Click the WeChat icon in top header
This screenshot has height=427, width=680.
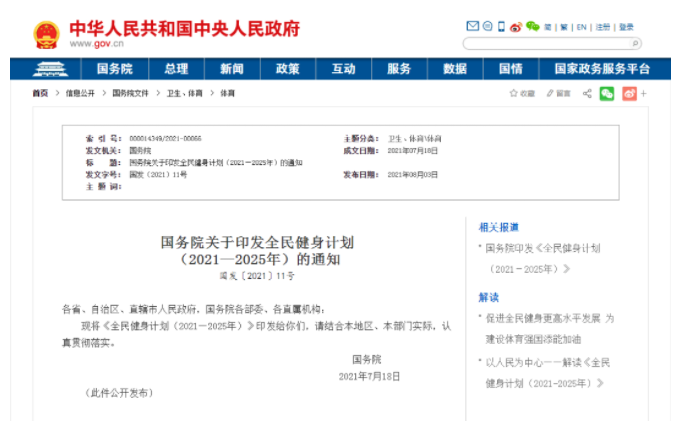tap(533, 26)
